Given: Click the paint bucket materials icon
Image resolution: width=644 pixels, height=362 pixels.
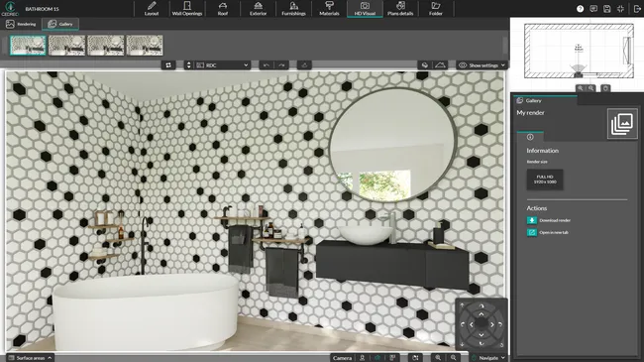Looking at the screenshot, I should click(425, 65).
